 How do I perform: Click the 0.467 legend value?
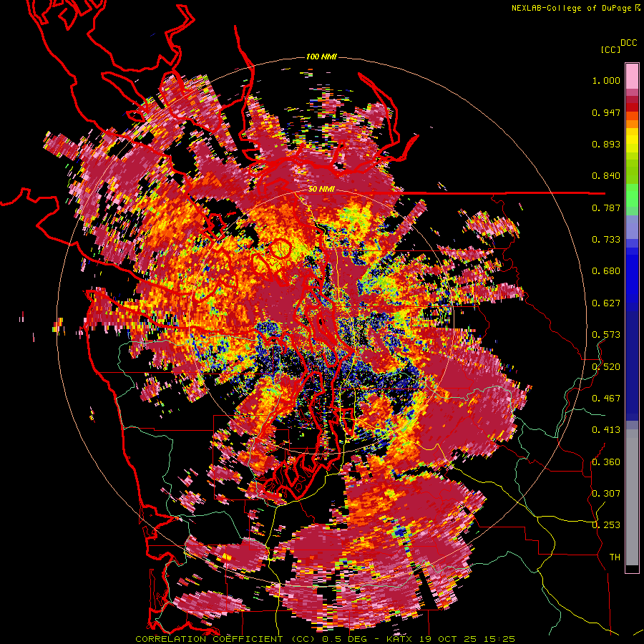click(x=606, y=399)
